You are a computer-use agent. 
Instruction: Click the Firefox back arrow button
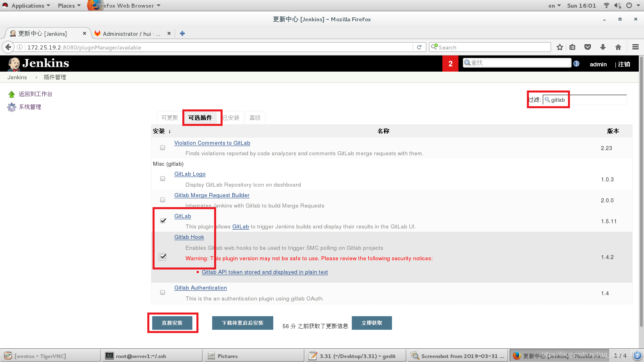coord(8,47)
